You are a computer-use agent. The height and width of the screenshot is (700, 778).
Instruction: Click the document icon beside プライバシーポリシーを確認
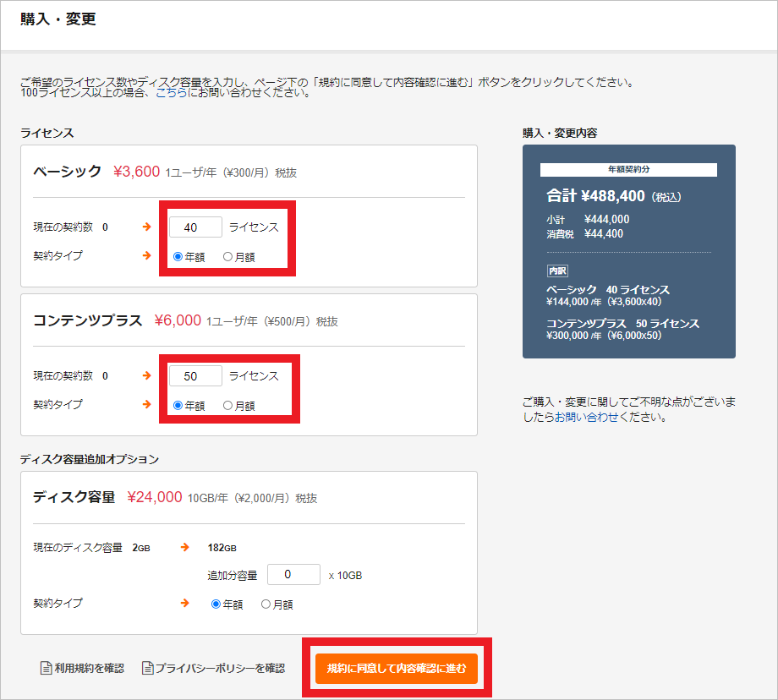tap(147, 668)
